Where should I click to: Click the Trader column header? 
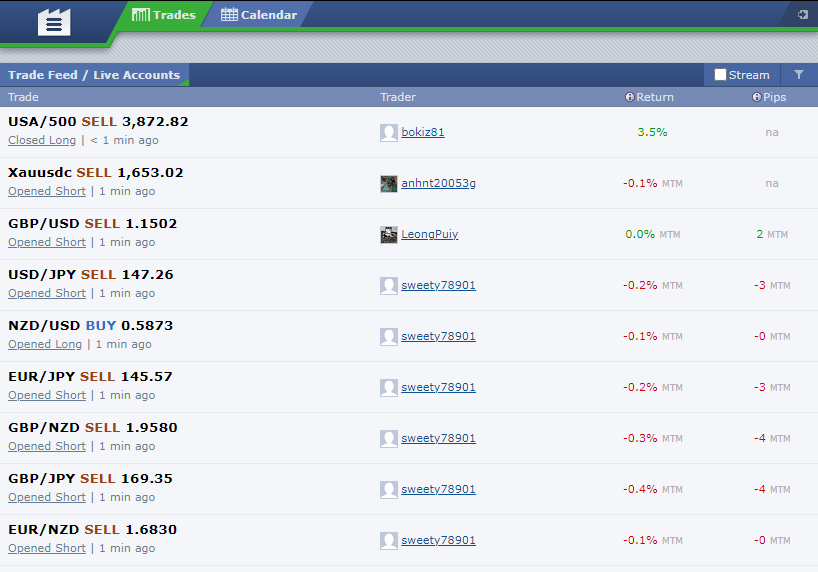(x=398, y=97)
